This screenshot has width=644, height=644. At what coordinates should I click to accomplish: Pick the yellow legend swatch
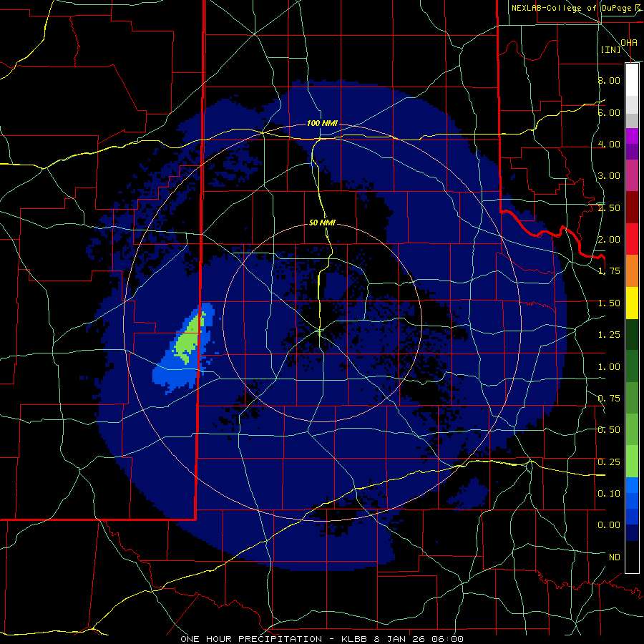click(x=632, y=303)
